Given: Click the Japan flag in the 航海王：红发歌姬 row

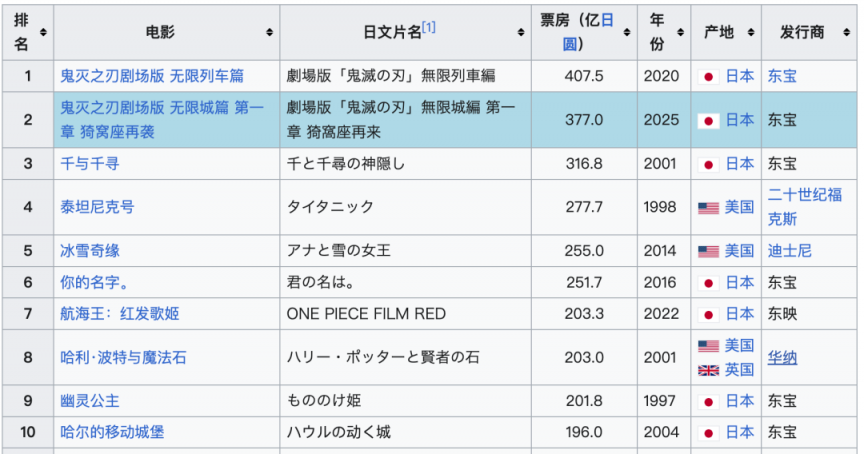Looking at the screenshot, I should pyautogui.click(x=708, y=314).
